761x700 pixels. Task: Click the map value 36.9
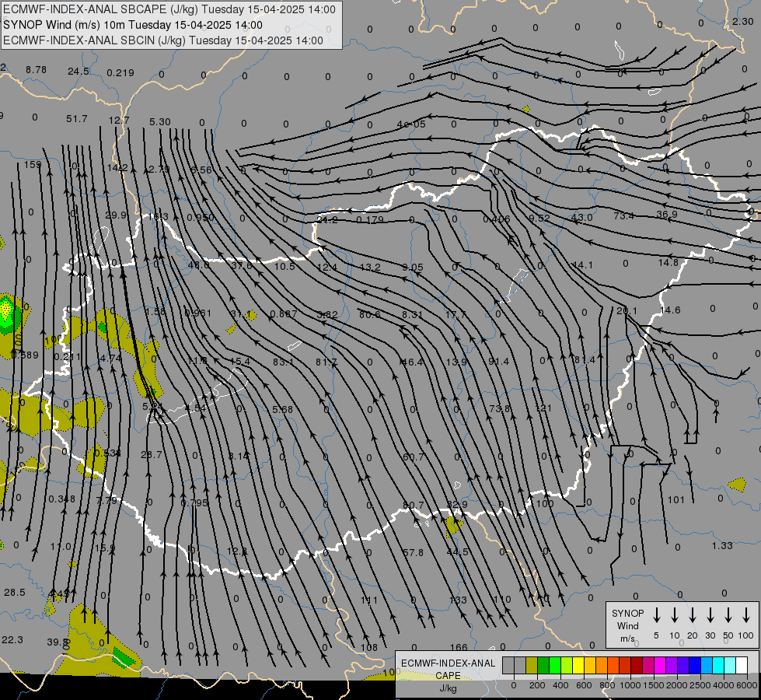click(666, 214)
